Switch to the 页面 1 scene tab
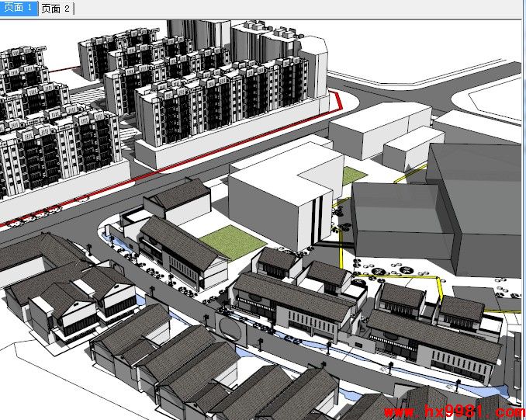This screenshot has height=420, width=526. 19,8
